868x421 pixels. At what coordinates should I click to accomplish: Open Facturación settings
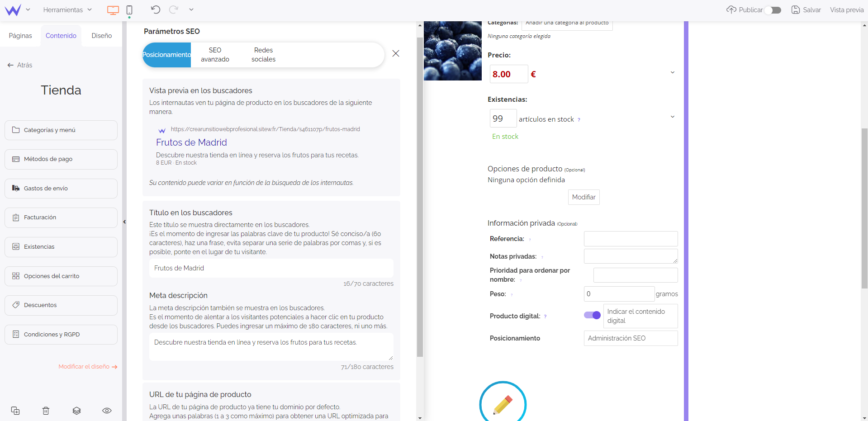pos(61,218)
